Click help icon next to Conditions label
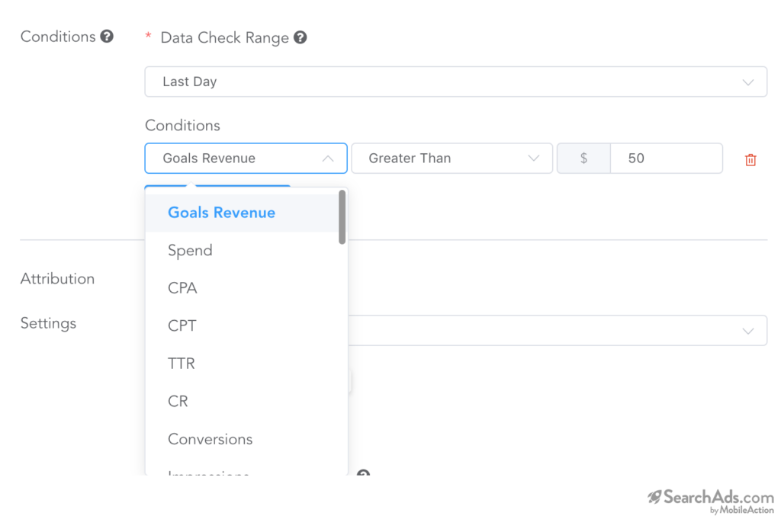The width and height of the screenshot is (781, 532). click(108, 37)
